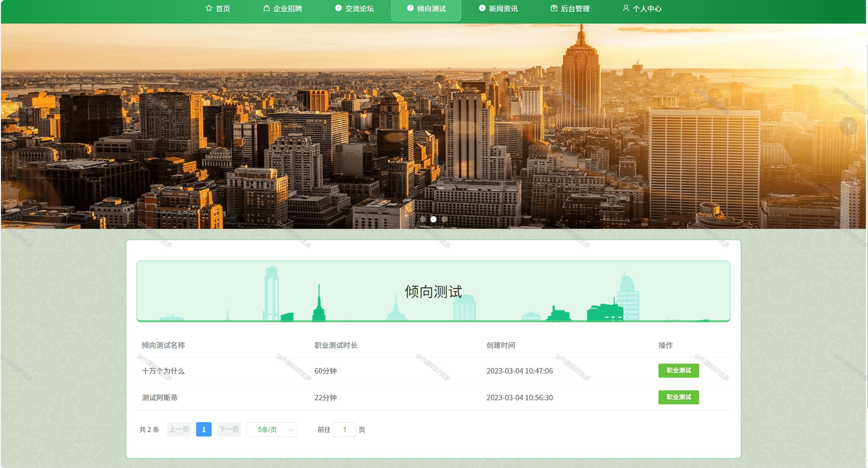868x468 pixels.
Task: Start 职业测试 for 十万个为什么
Action: 678,370
